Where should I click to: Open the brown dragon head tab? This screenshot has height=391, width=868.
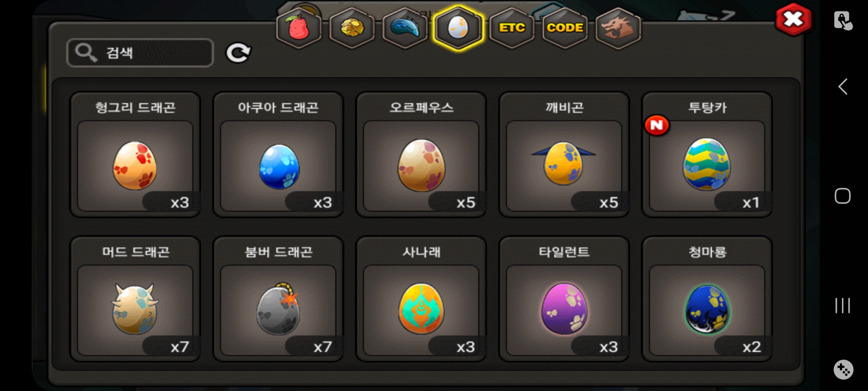pyautogui.click(x=618, y=28)
